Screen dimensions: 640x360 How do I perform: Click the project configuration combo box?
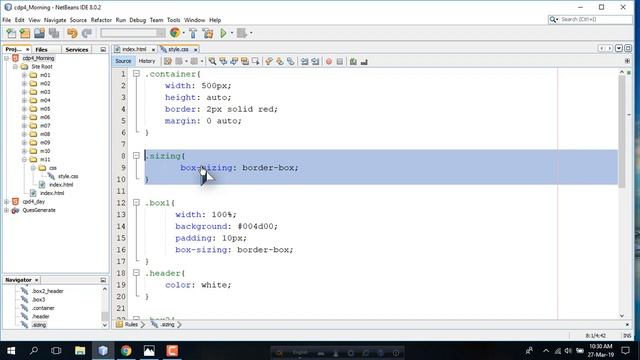pos(133,33)
